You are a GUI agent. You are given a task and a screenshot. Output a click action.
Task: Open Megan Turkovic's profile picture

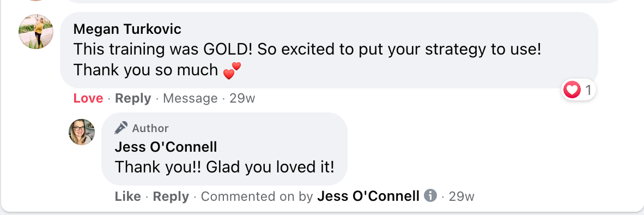[x=36, y=32]
